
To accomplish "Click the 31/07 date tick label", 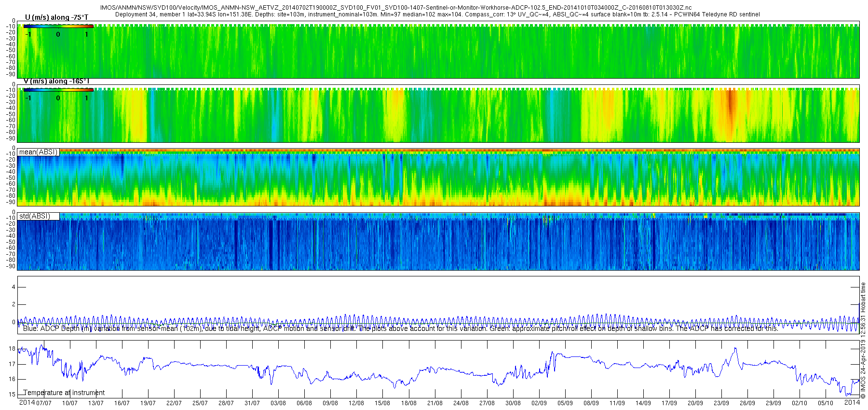I will pos(252,403).
